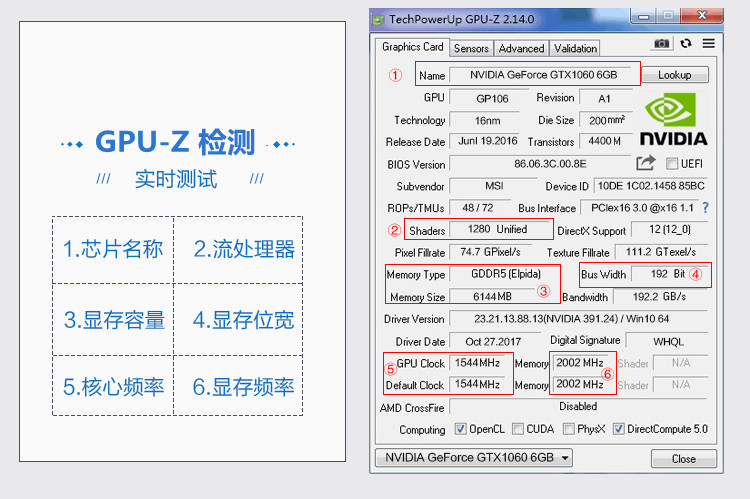Click the Revision value A1
Screen dimensions: 750x499
pyautogui.click(x=606, y=98)
